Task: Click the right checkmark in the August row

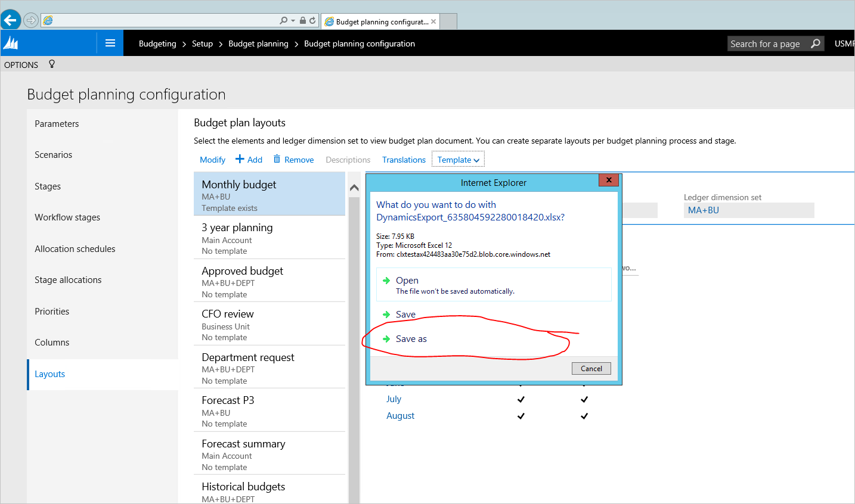Action: point(584,416)
